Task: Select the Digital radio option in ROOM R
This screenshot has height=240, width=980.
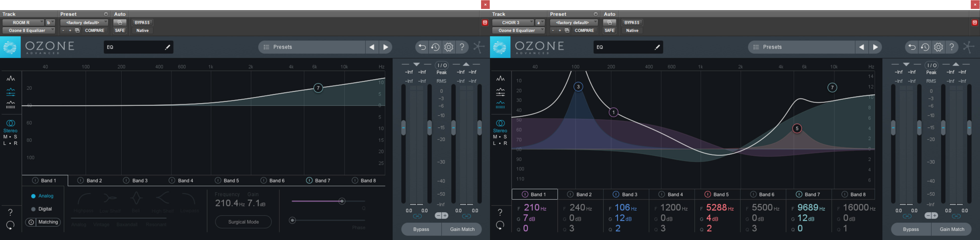Action: click(x=33, y=209)
